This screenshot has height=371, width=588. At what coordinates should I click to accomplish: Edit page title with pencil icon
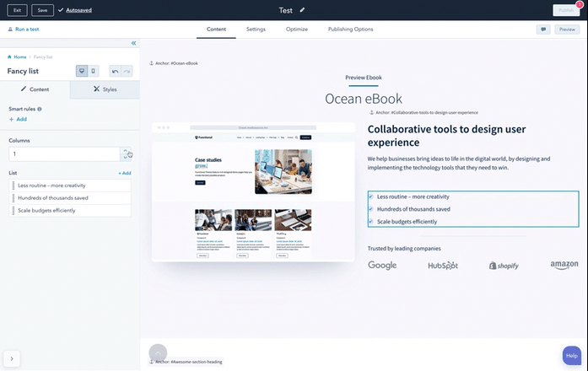click(303, 10)
